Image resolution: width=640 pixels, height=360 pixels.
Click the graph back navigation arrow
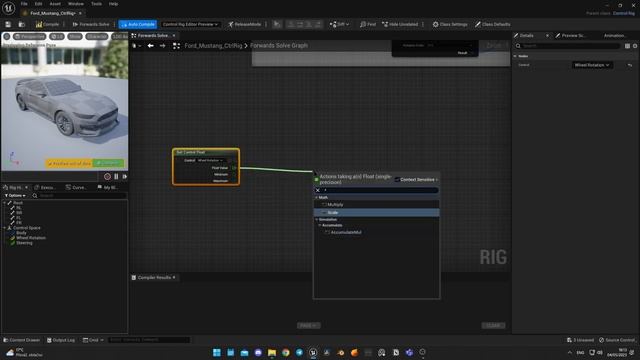coord(151,46)
